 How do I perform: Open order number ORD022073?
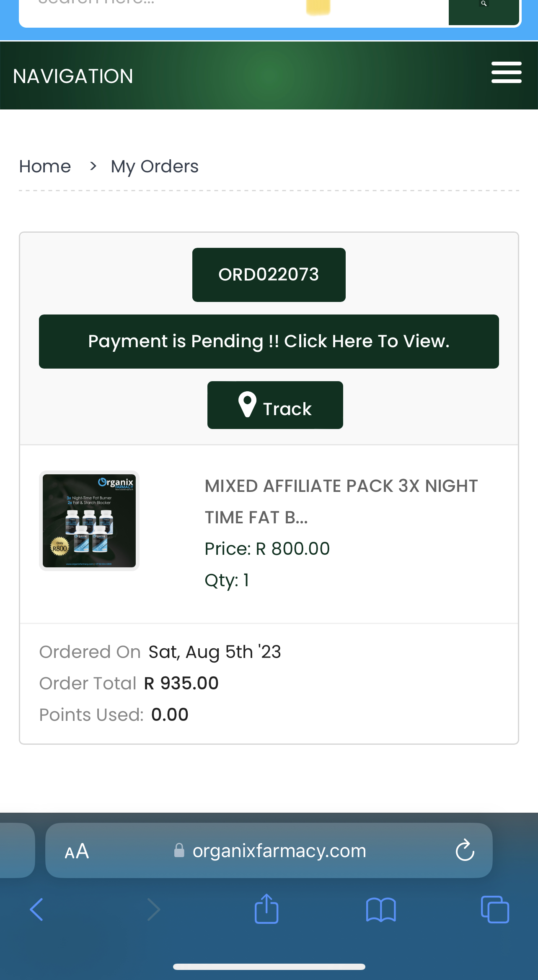269,275
